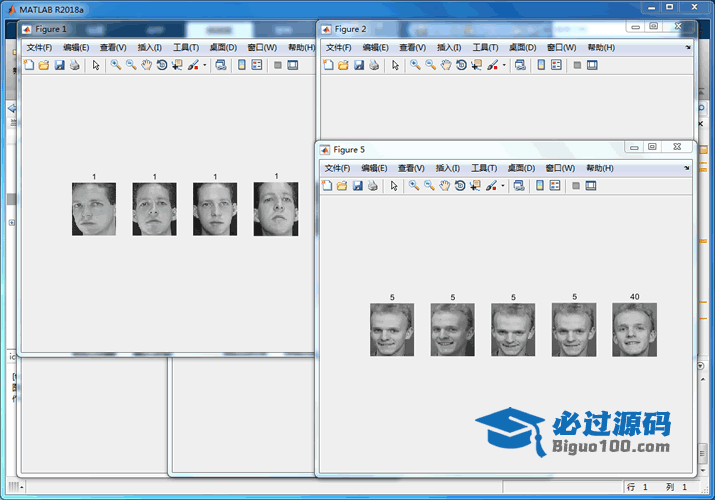
Task: Toggle Pan hand tool in Figure 5
Action: pyautogui.click(x=445, y=186)
